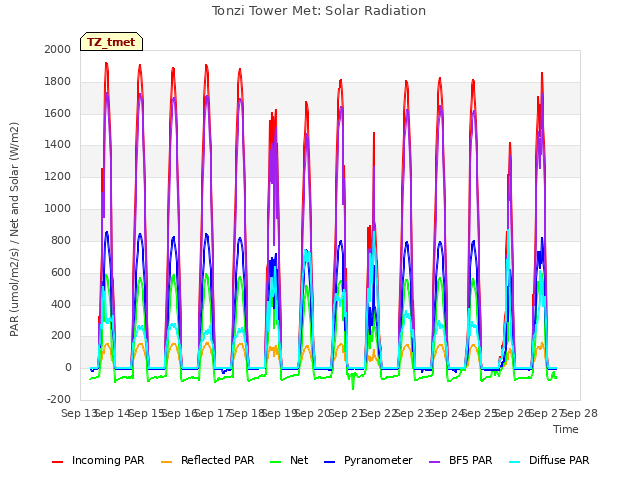The image size is (640, 480).
Task: Select the Pyranometer legend label
Action: tap(378, 460)
